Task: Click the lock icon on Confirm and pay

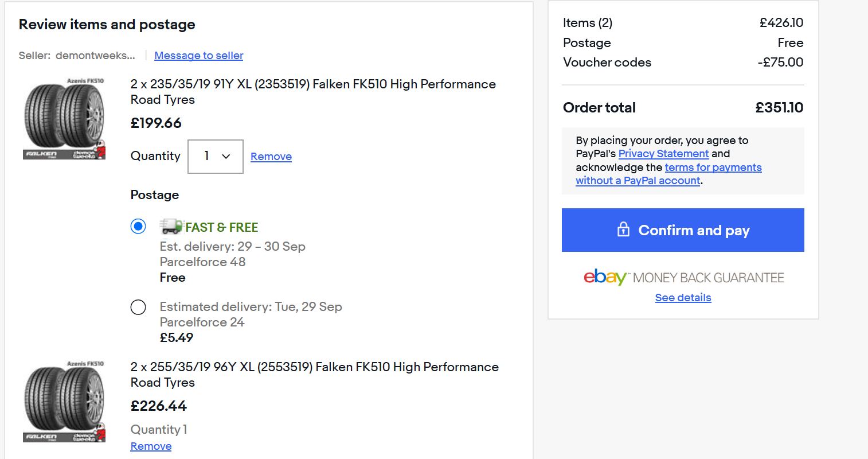Action: (x=623, y=230)
